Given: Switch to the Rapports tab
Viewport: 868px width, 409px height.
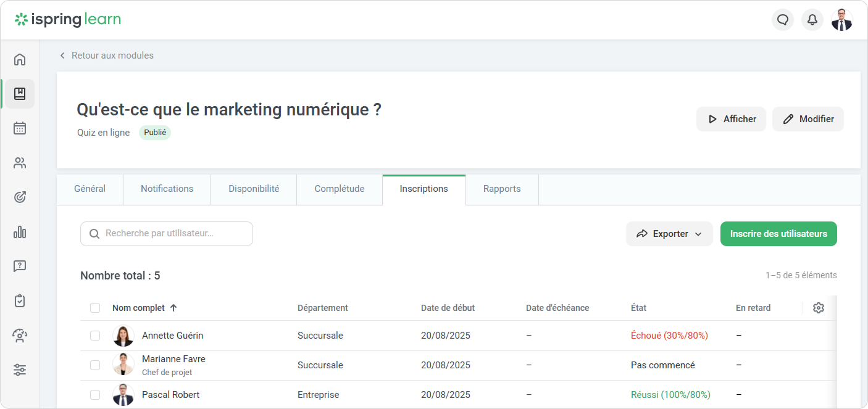Looking at the screenshot, I should coord(501,189).
